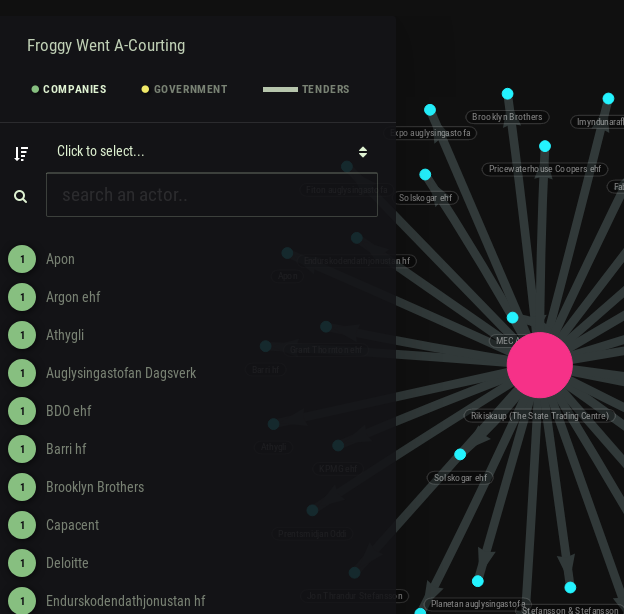Click the Expo auglysingastofa graph label
624x614 pixels.
point(430,133)
